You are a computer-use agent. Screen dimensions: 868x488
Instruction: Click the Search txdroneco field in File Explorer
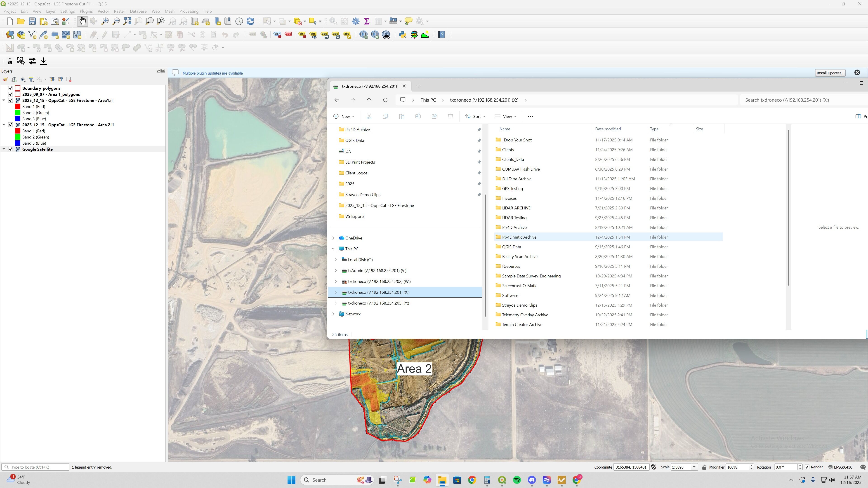[x=804, y=100]
